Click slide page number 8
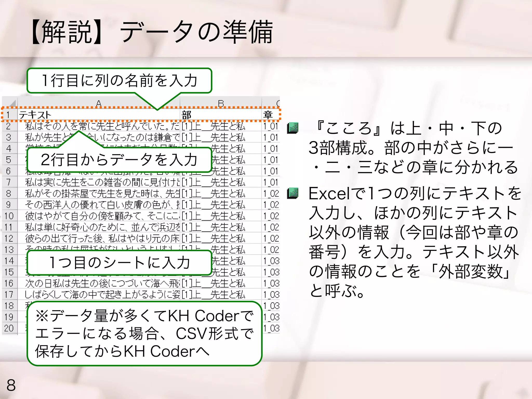The width and height of the screenshot is (532, 399). coord(11,385)
